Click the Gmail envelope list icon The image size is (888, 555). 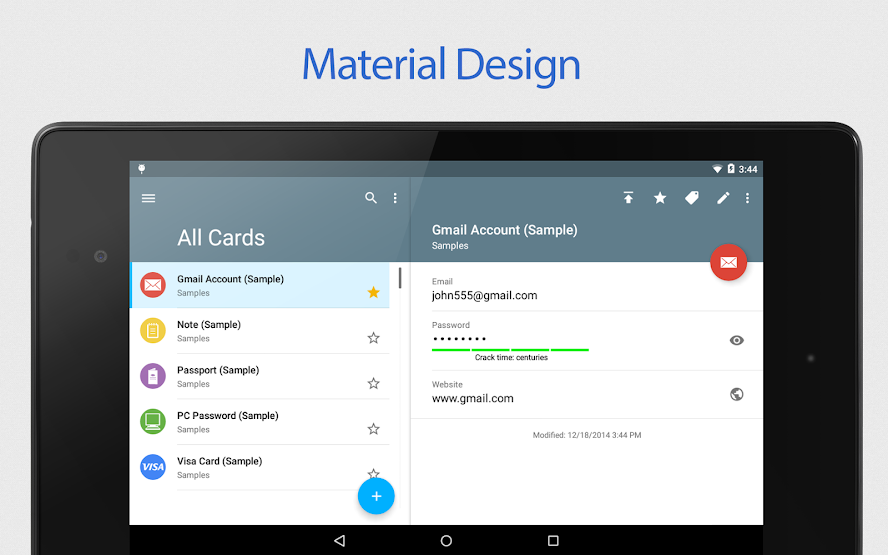coord(153,285)
